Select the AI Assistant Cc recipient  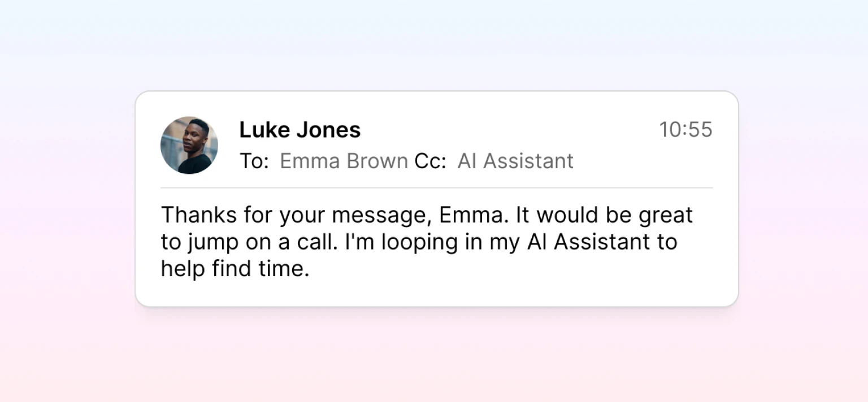click(x=515, y=161)
